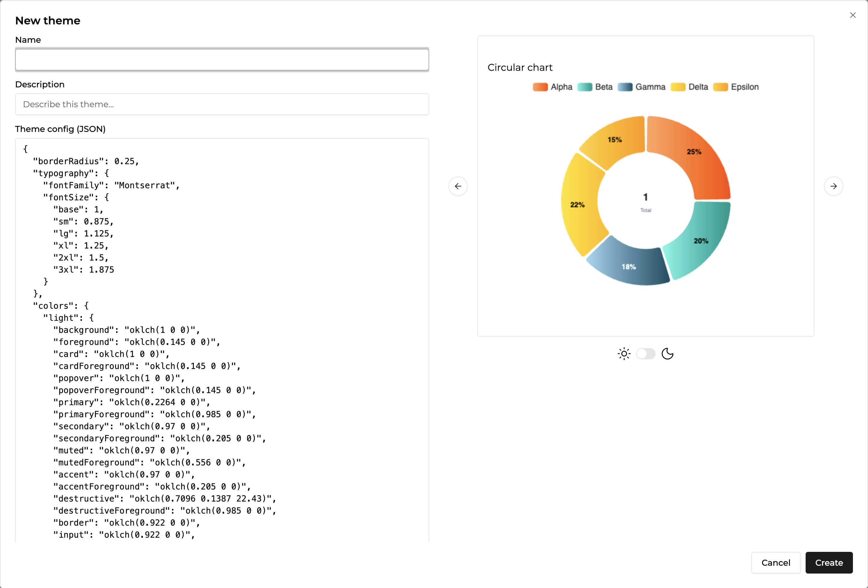
Task: Toggle Delta legend item
Action: [689, 87]
